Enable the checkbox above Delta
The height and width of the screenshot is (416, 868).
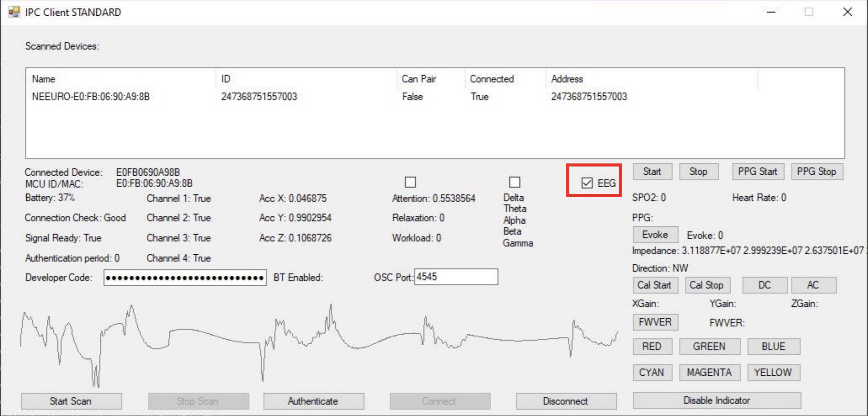514,182
